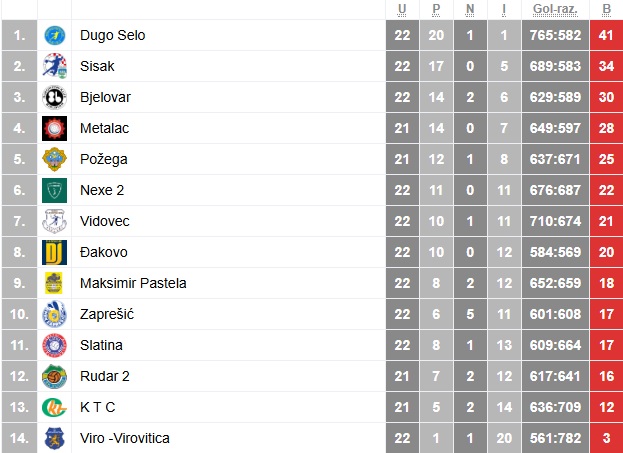Open the Maksimir Pastela team link

[133, 283]
